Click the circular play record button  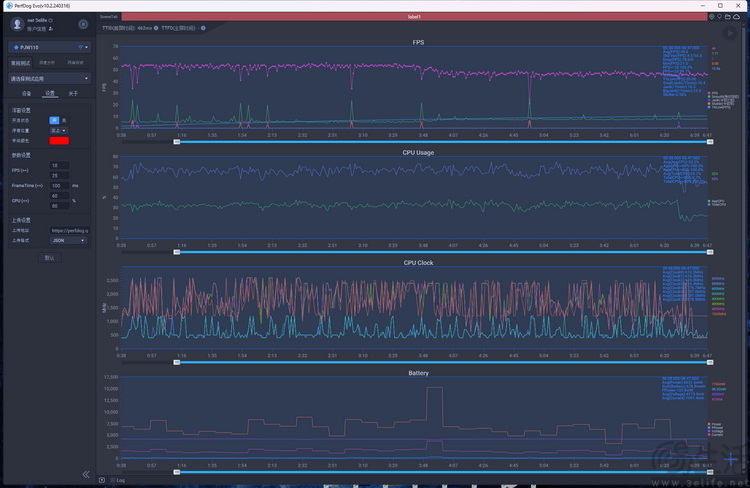click(730, 33)
